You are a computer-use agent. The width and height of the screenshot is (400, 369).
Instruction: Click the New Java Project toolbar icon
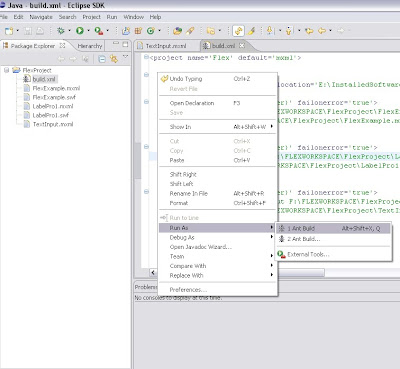click(126, 31)
